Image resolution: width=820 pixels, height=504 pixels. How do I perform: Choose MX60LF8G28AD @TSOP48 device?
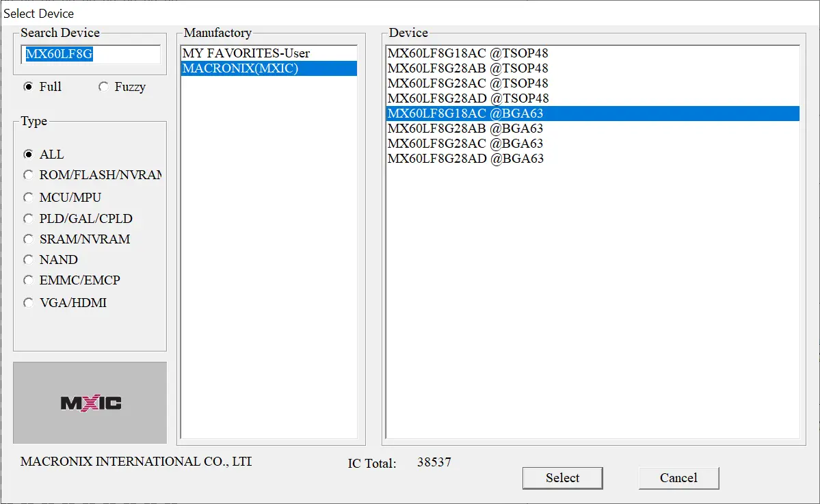click(592, 98)
